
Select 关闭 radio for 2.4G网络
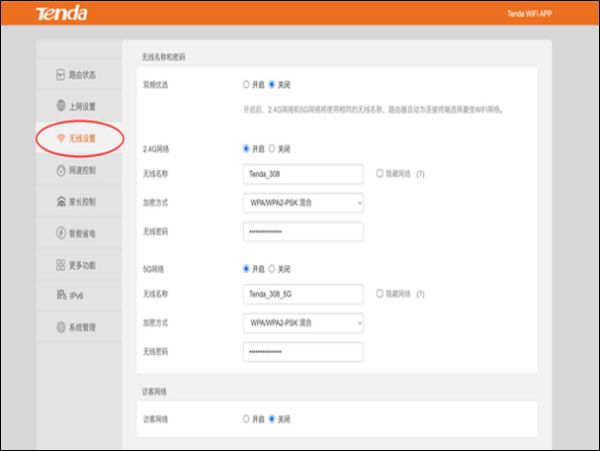coord(272,148)
